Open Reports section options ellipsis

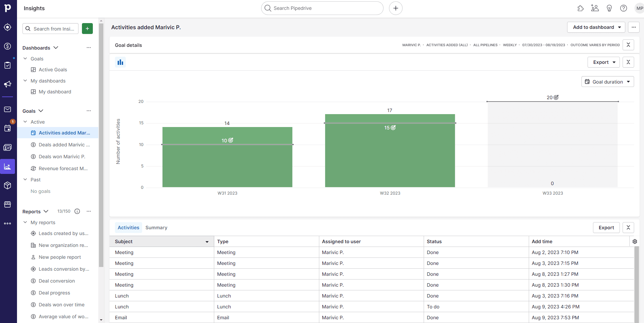89,211
